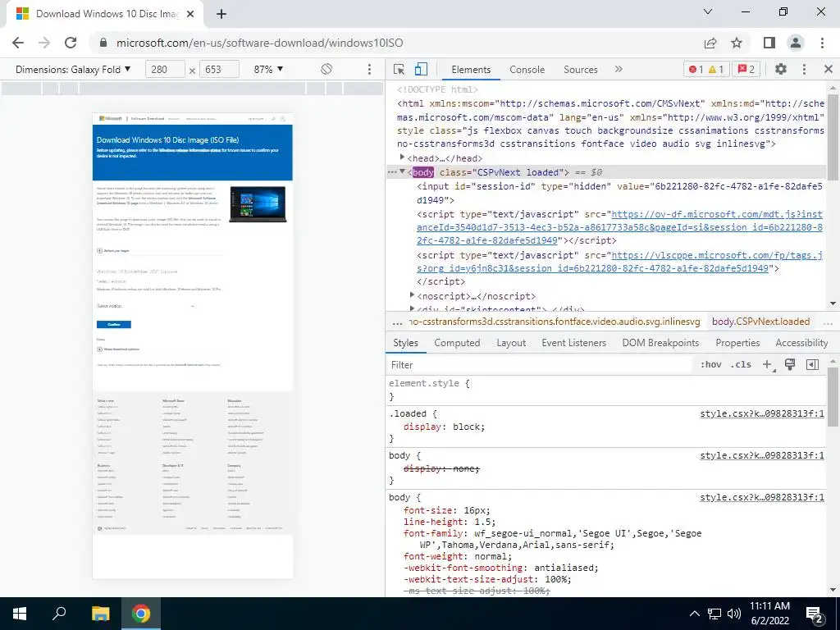
Task: Open the DOM Breakpoints tab
Action: pyautogui.click(x=660, y=343)
